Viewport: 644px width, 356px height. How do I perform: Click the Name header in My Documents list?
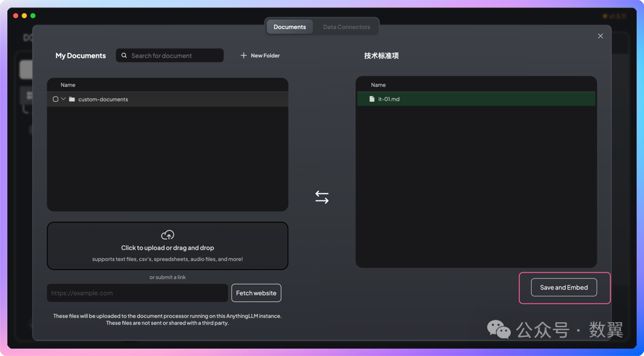[68, 85]
